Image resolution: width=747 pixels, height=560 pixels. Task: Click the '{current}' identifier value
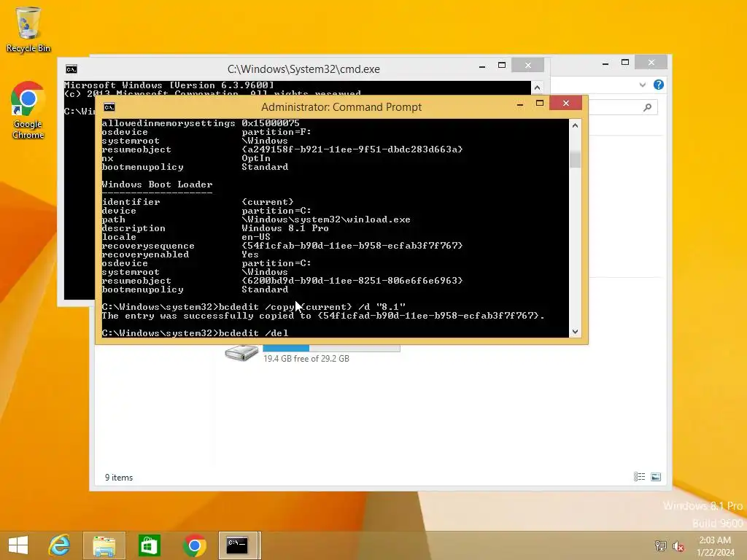[267, 202]
